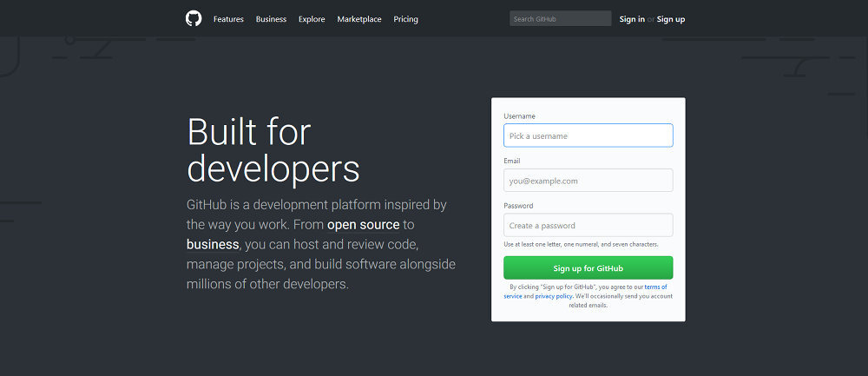
Task: Select the 'Pick a username' field
Action: [588, 135]
